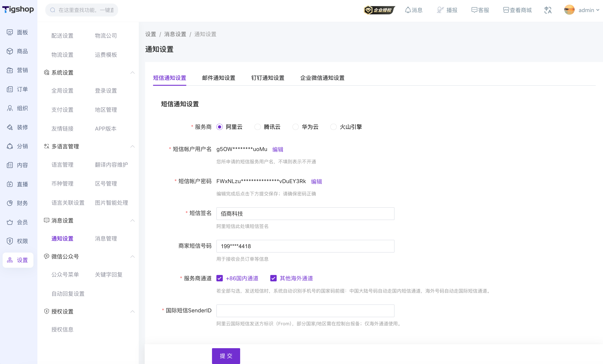
Task: Open the 面板 dashboard icon in sidebar
Action: tap(10, 32)
